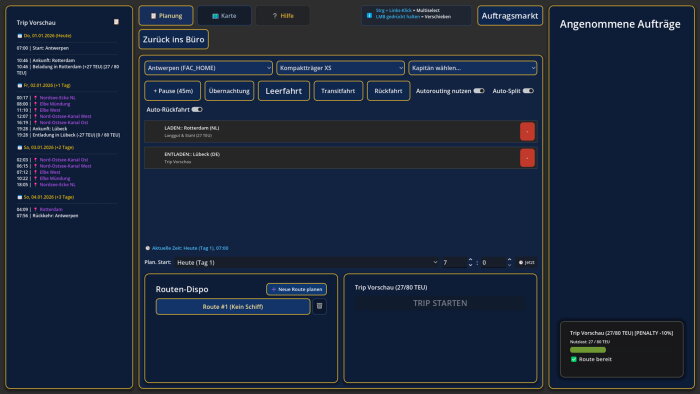Decrease the start minute with down arrow
Screen dimensions: 700x394
(509, 265)
